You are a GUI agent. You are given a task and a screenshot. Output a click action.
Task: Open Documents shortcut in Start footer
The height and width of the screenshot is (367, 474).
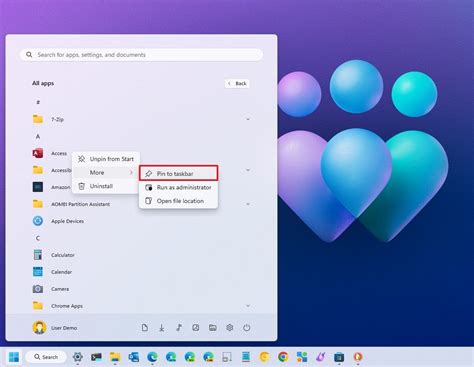point(145,328)
